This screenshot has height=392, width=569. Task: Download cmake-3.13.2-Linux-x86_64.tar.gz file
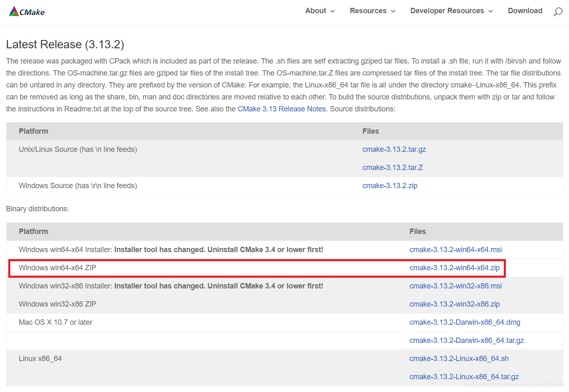[464, 377]
